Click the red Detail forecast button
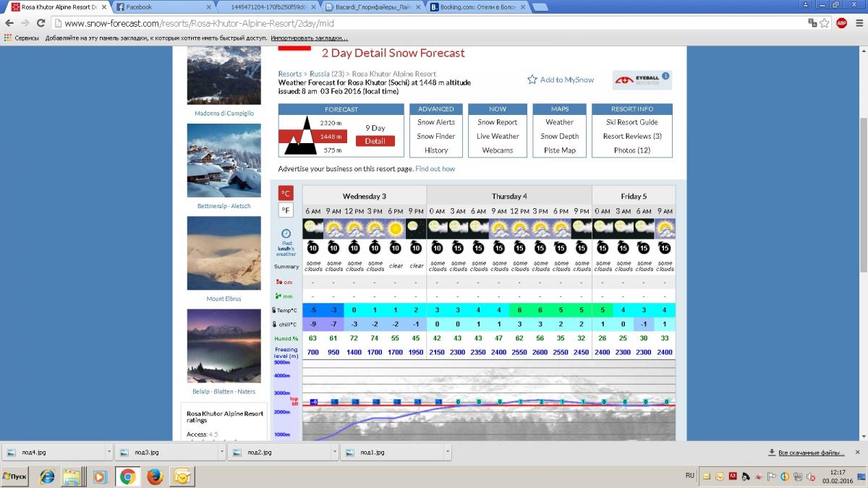 [375, 141]
